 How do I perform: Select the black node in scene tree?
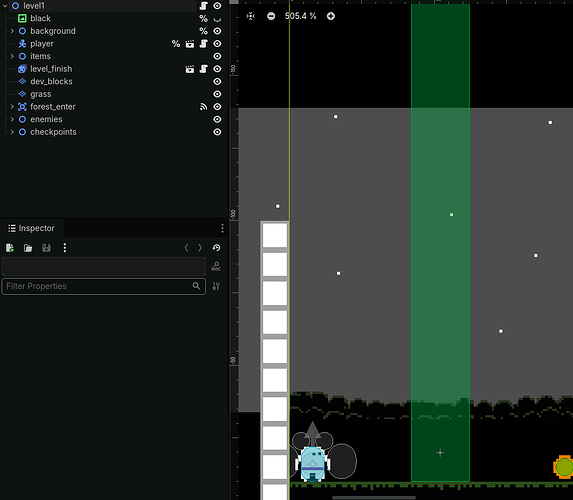[40, 18]
